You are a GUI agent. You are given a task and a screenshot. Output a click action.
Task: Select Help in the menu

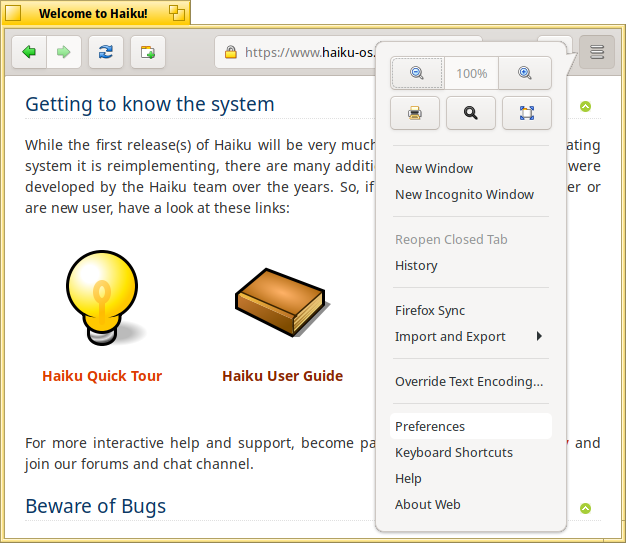point(471,478)
